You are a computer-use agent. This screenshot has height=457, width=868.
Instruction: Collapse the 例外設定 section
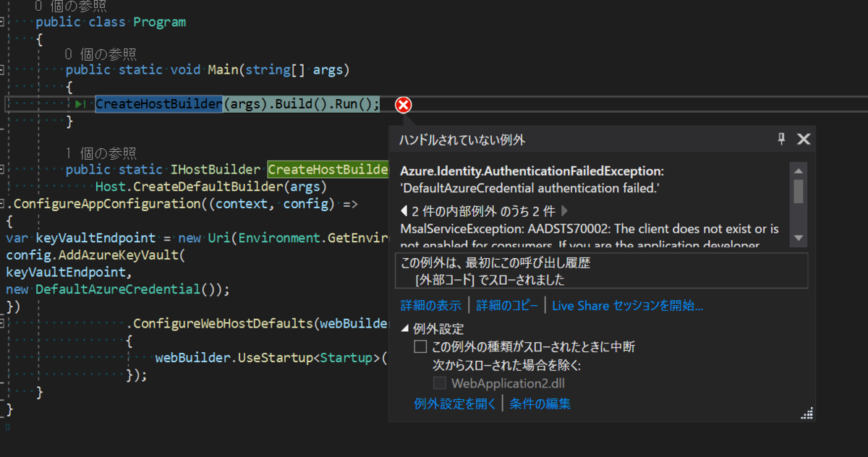point(405,329)
